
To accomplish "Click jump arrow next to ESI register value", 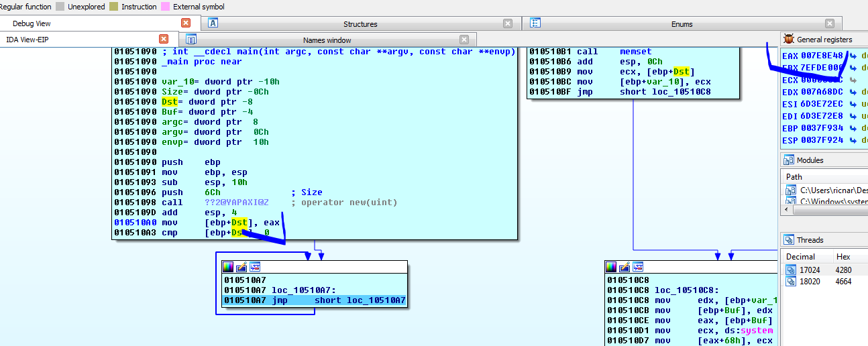I will click(x=853, y=104).
